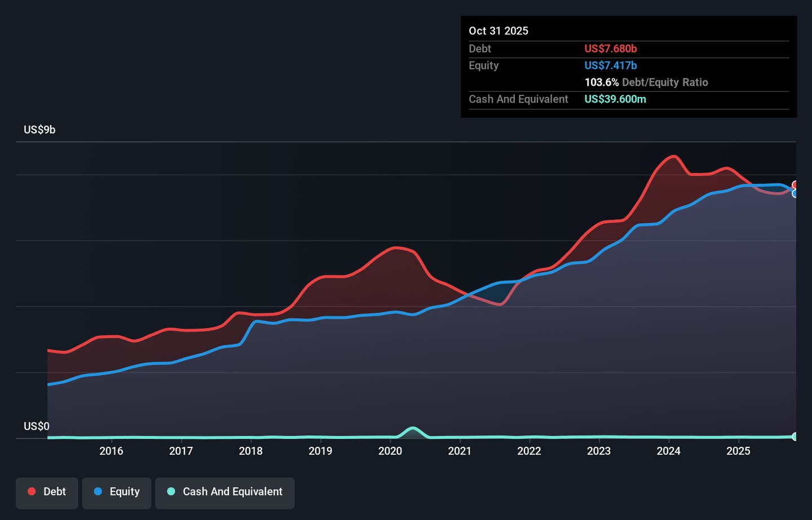
Task: Click the 2016 x-axis label
Action: [111, 451]
